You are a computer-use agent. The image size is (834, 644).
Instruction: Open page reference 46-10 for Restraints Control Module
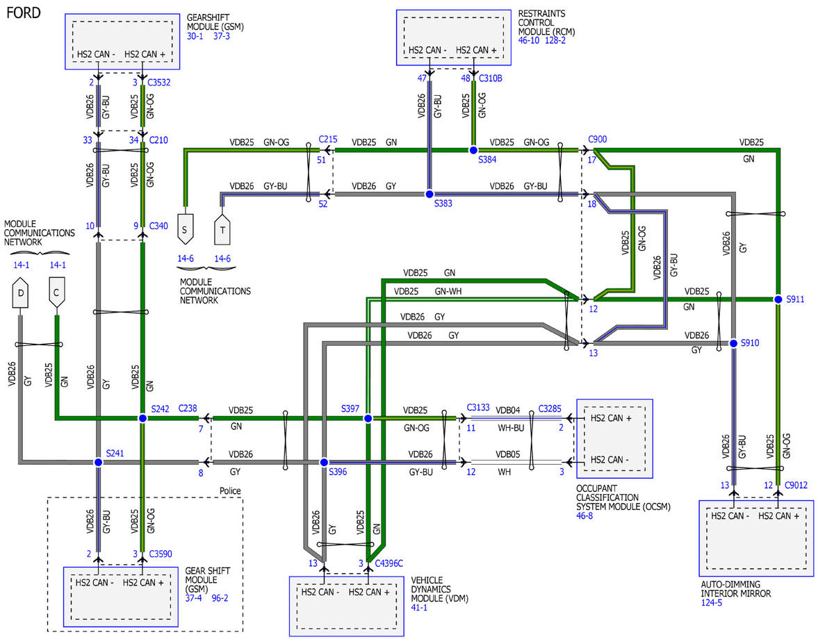(x=529, y=41)
